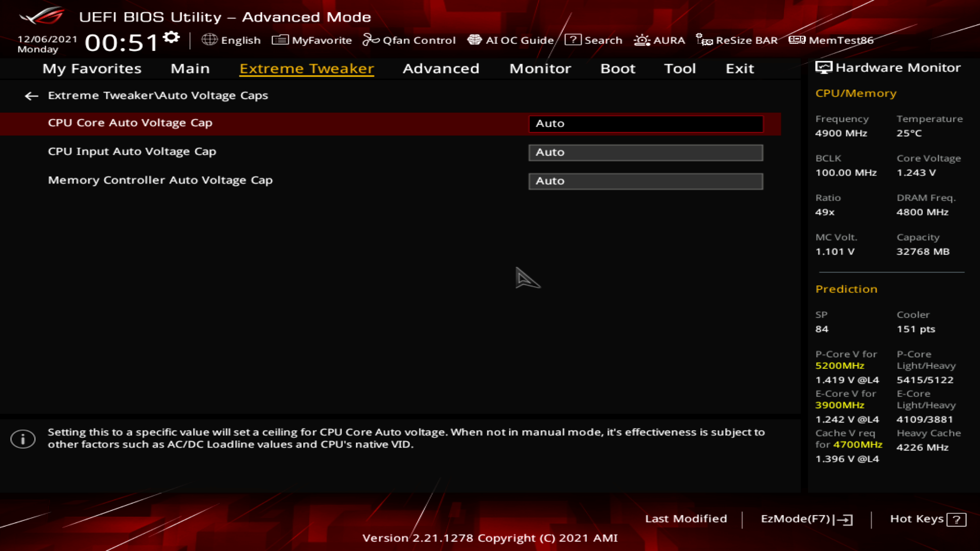This screenshot has height=551, width=980.
Task: Open the CPU Input Auto Voltage Cap field
Action: (646, 153)
